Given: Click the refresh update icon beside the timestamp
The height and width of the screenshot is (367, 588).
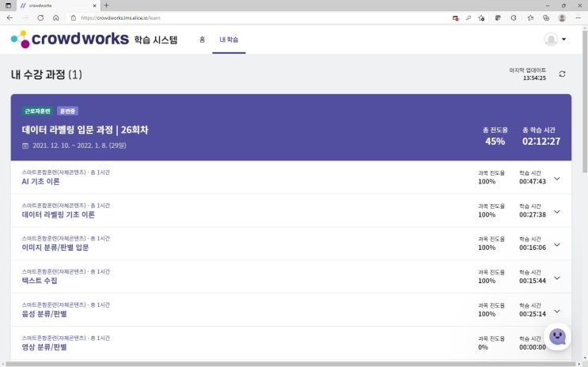Looking at the screenshot, I should pos(562,74).
